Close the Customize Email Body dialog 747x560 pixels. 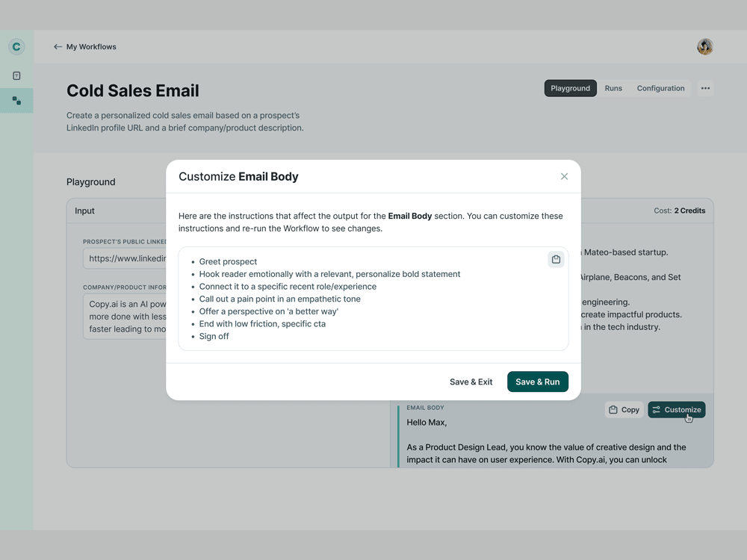[564, 177]
